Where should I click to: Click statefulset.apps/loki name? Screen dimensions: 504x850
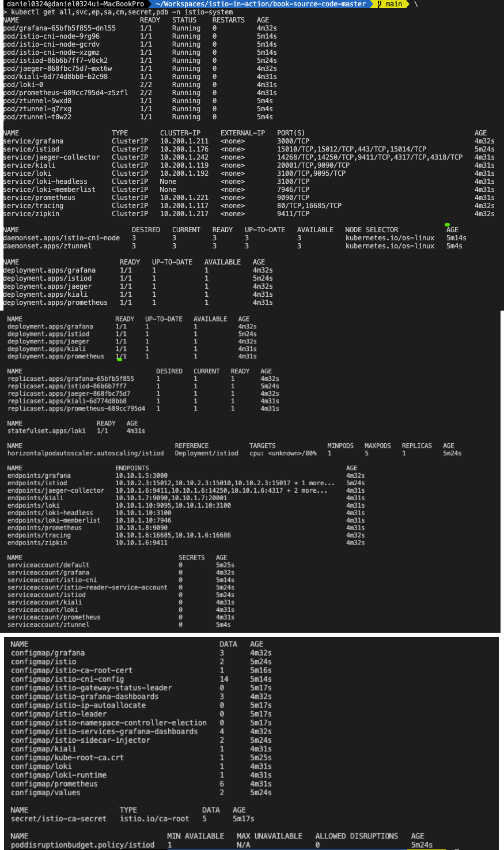(x=47, y=430)
